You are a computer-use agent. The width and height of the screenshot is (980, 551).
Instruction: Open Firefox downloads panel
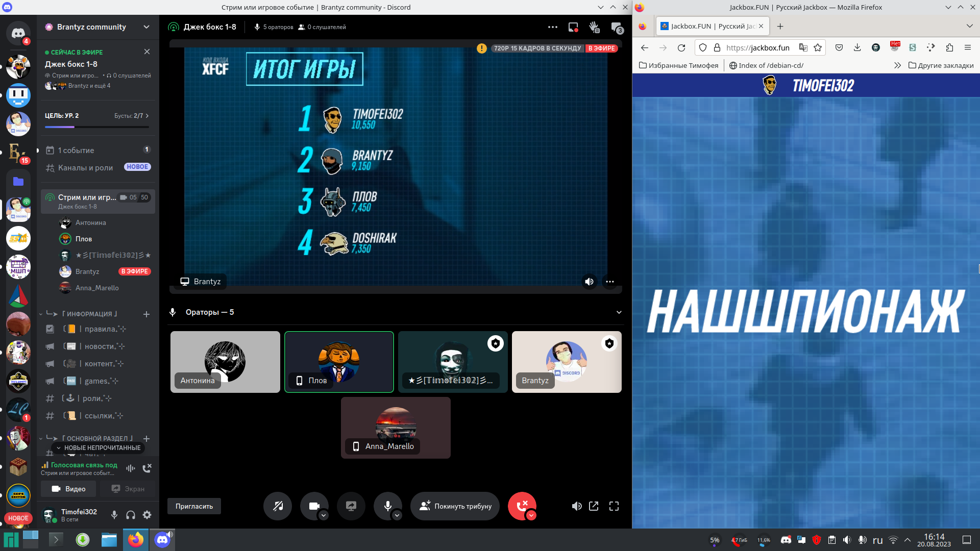857,47
